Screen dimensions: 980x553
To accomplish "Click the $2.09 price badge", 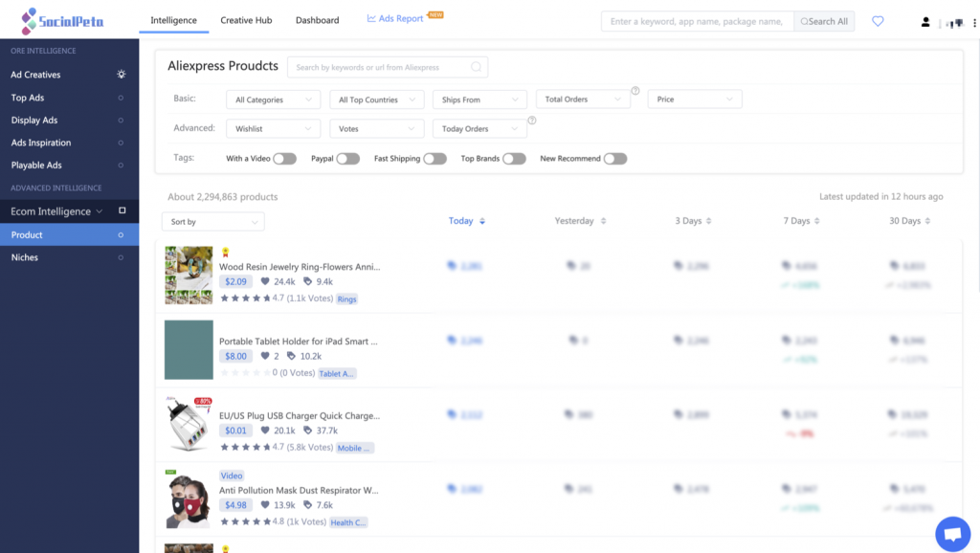I will (x=235, y=281).
